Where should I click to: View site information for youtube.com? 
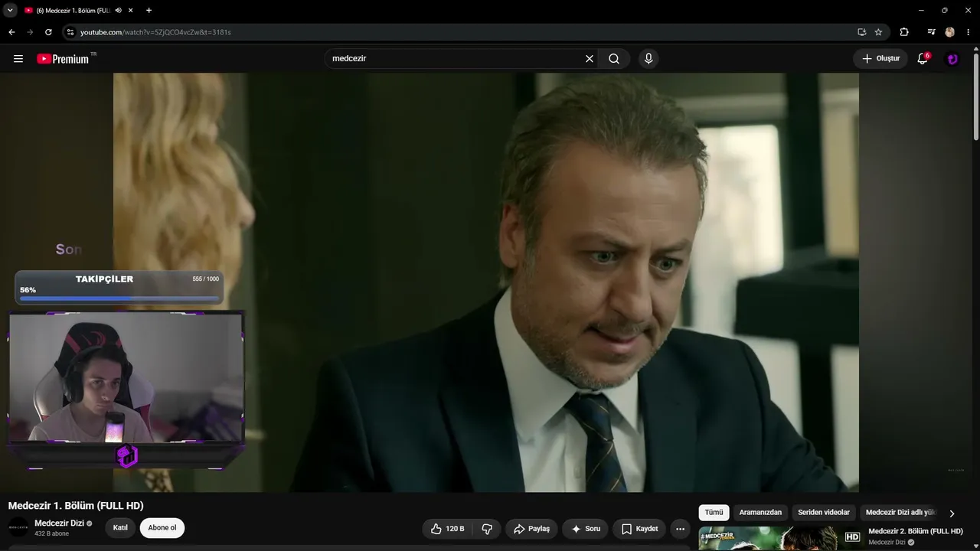pos(70,32)
